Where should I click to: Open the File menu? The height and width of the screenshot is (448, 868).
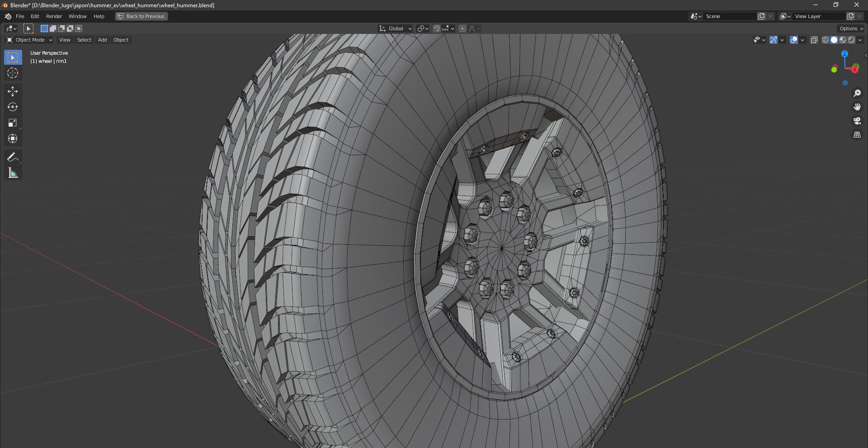(x=20, y=16)
